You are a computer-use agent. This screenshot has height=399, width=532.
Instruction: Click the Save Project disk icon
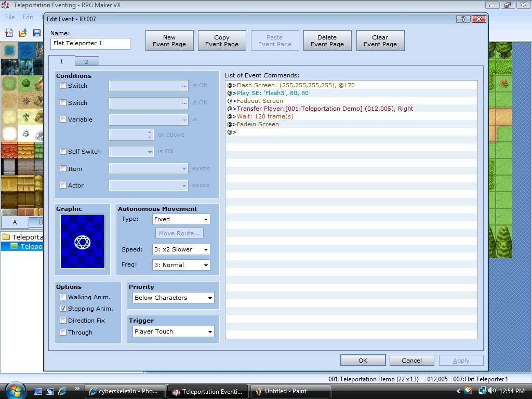point(37,33)
